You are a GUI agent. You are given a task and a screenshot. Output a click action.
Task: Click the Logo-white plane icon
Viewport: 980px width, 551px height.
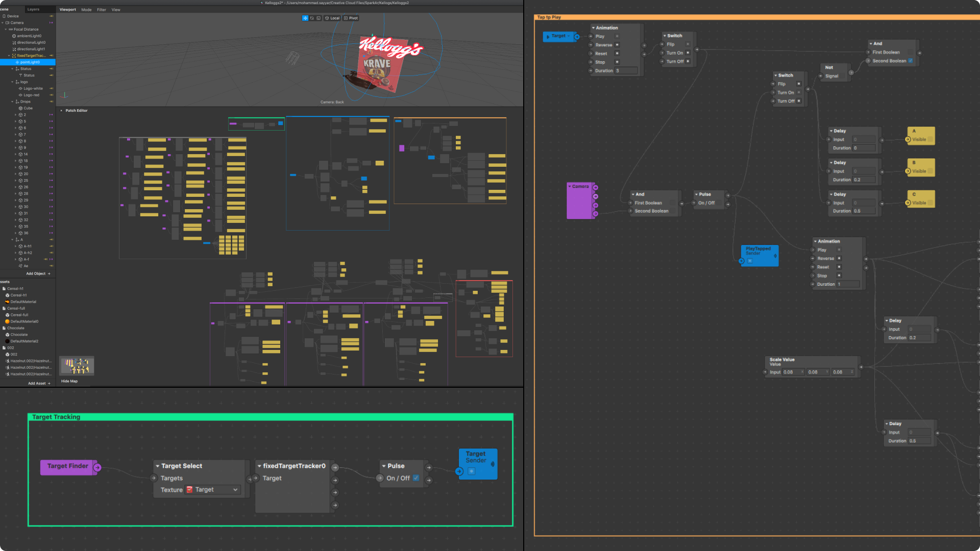tap(20, 89)
